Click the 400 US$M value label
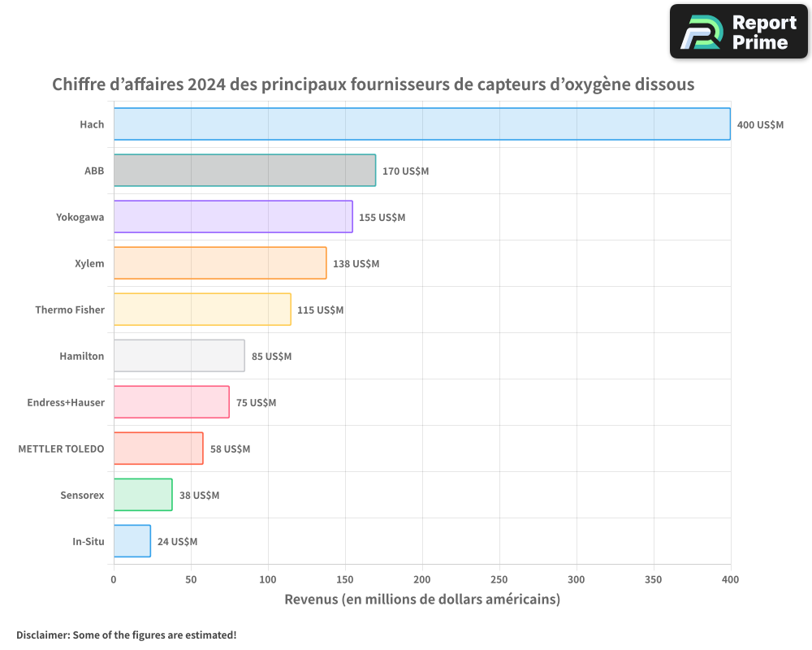This screenshot has height=650, width=812. point(760,125)
